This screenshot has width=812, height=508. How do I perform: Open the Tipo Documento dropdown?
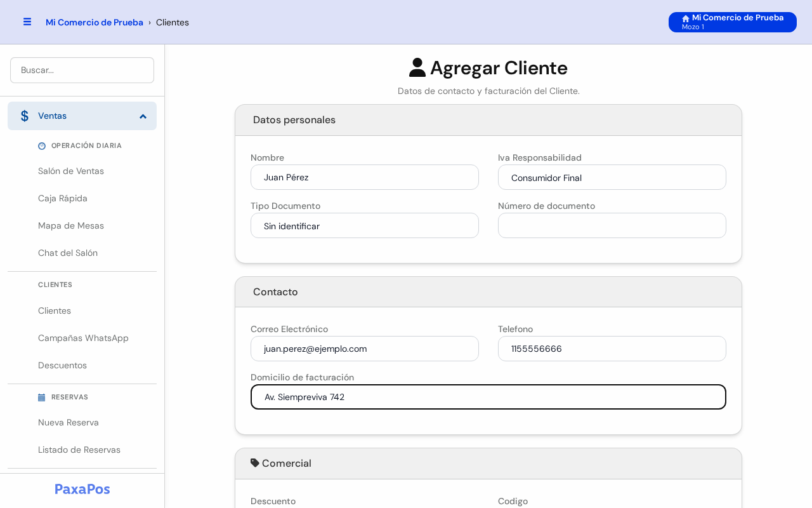365,225
